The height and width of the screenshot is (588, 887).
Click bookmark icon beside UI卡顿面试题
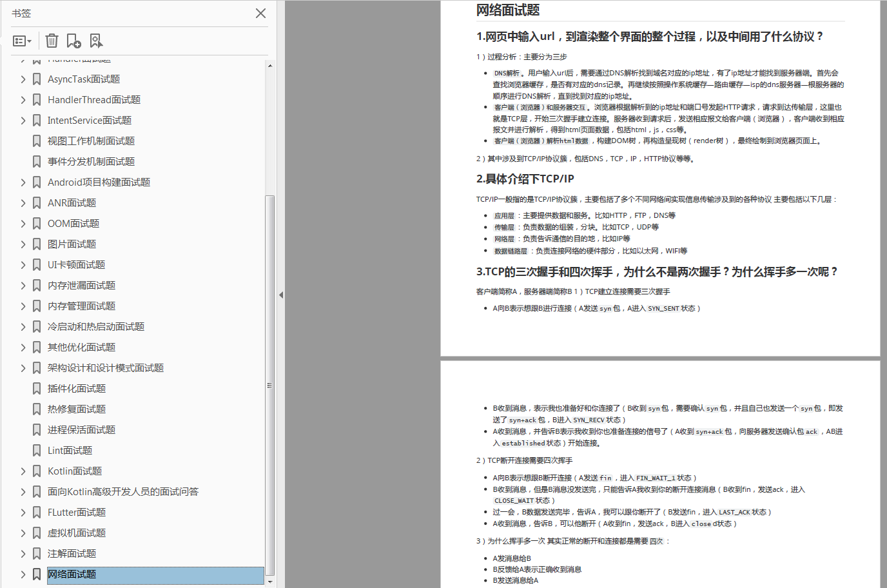(37, 265)
